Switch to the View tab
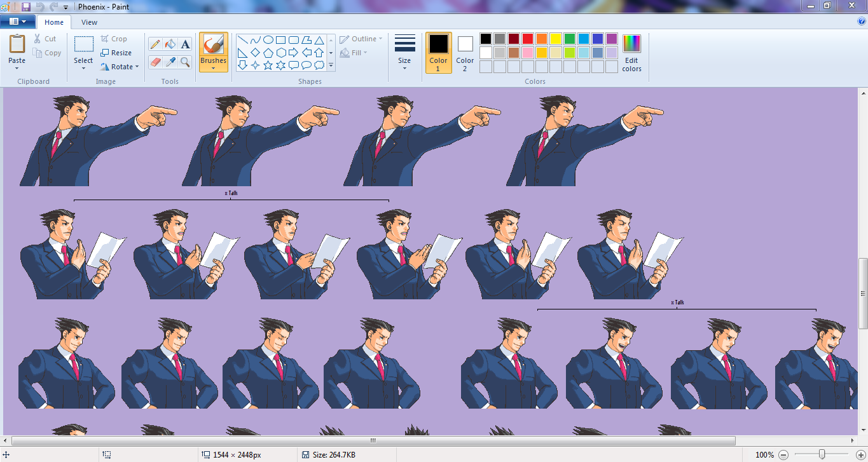The height and width of the screenshot is (462, 868). coord(89,22)
